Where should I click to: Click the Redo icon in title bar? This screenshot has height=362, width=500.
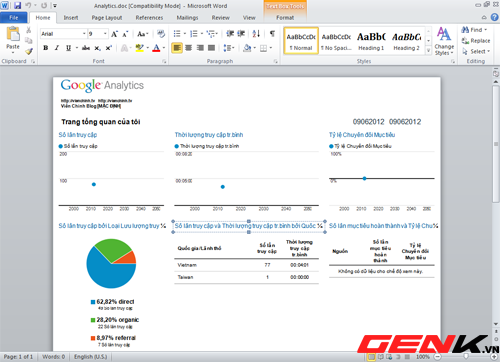pos(44,6)
